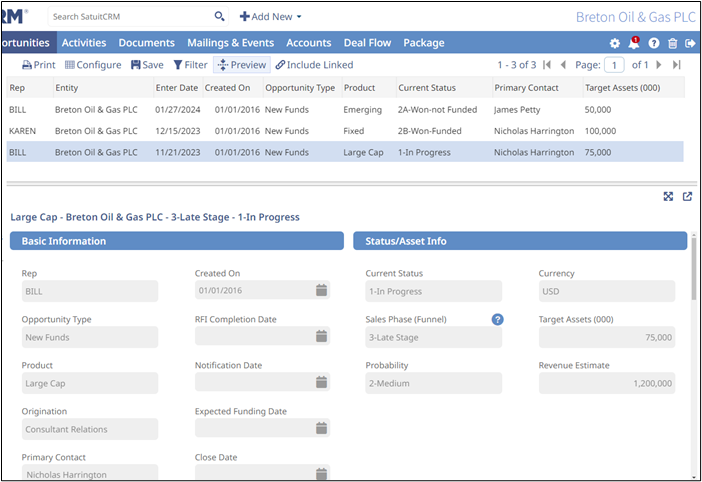Click the Opportunity Type field
Image resolution: width=702 pixels, height=482 pixels.
90,337
